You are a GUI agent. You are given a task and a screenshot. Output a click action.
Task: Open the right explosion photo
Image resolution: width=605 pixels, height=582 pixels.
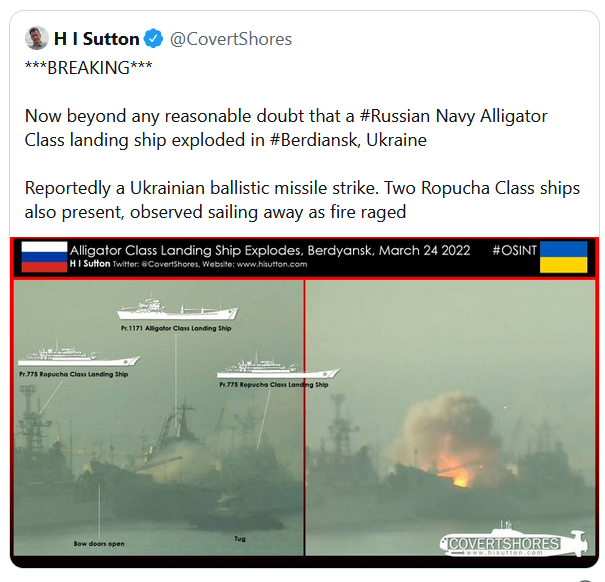pos(450,418)
